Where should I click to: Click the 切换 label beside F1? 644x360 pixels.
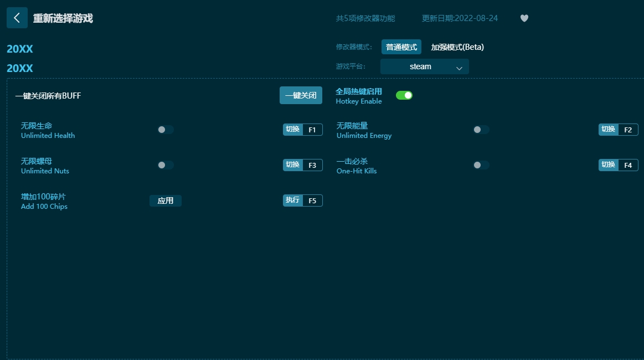point(293,130)
